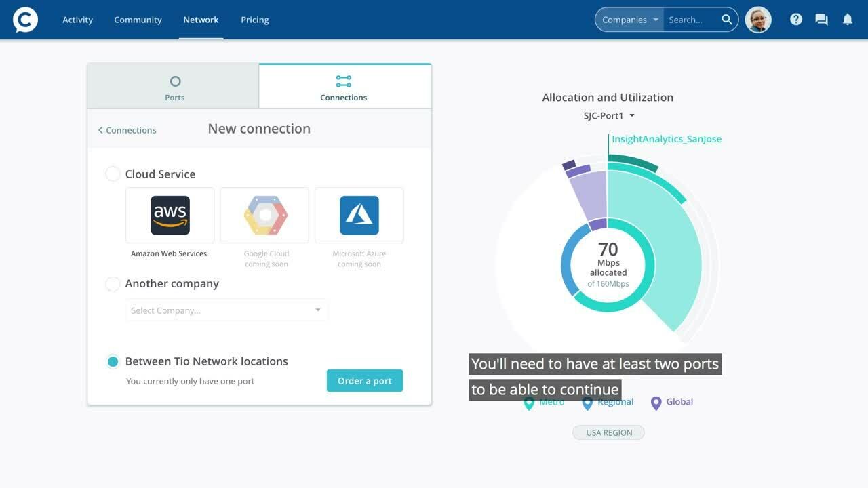Click the company logo home icon

pyautogui.click(x=25, y=20)
